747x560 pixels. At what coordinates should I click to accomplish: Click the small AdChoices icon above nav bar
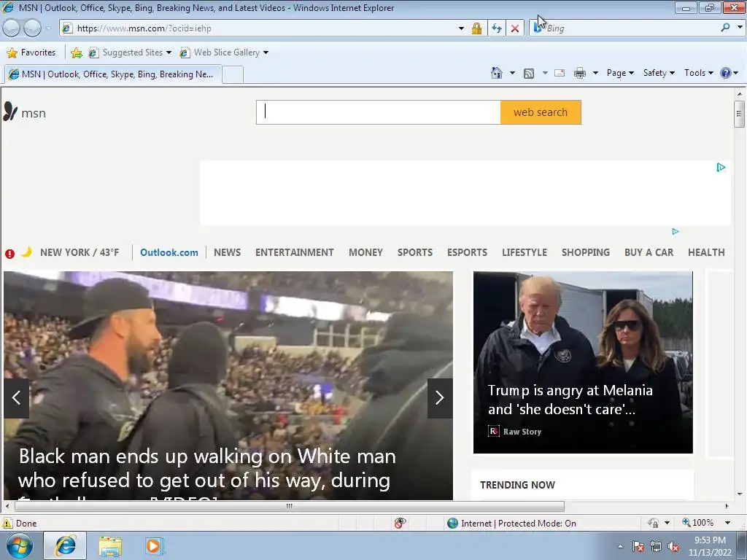pos(675,231)
